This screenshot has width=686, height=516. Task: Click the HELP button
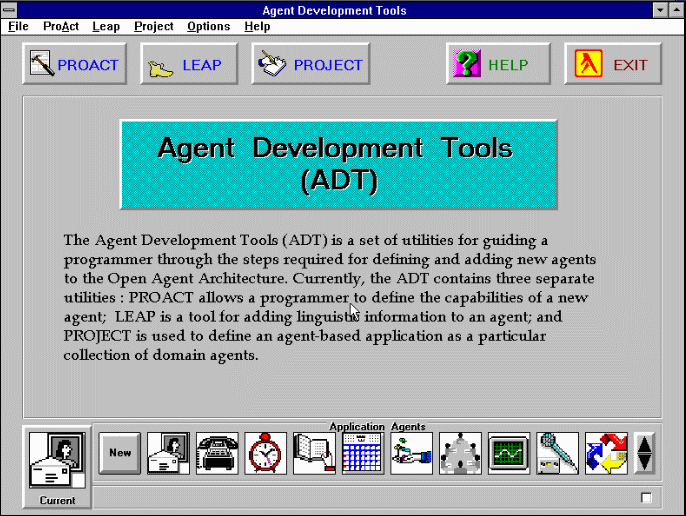(498, 64)
